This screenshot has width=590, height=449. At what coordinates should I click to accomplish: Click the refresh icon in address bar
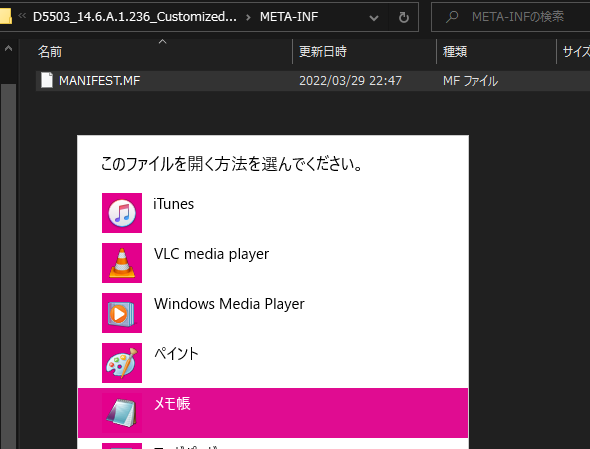(x=403, y=17)
